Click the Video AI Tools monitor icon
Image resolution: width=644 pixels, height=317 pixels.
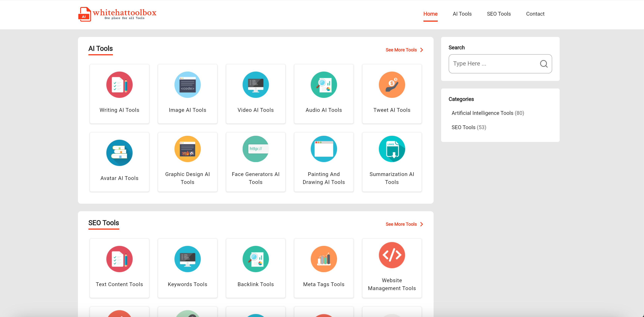pyautogui.click(x=256, y=85)
